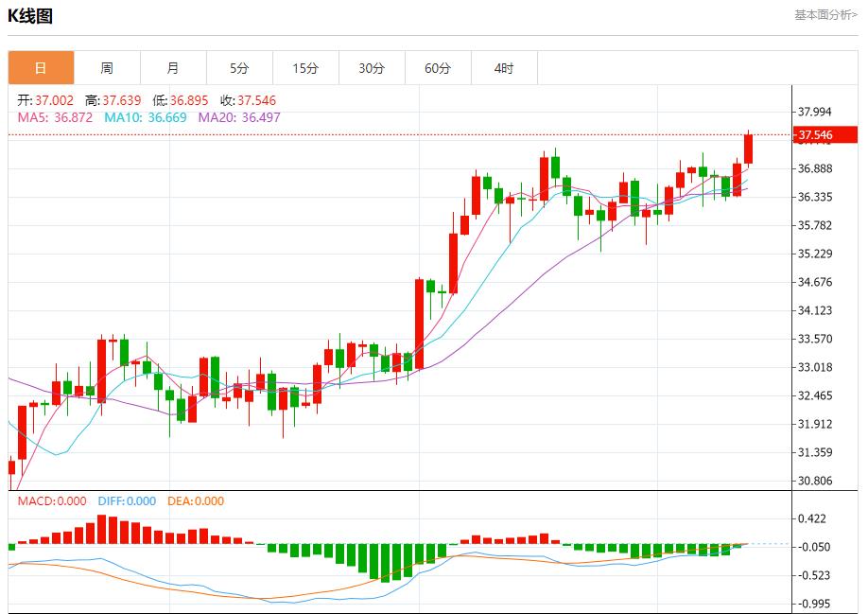868x614 pixels.
Task: Click the K线图 title heading
Action: 30,16
